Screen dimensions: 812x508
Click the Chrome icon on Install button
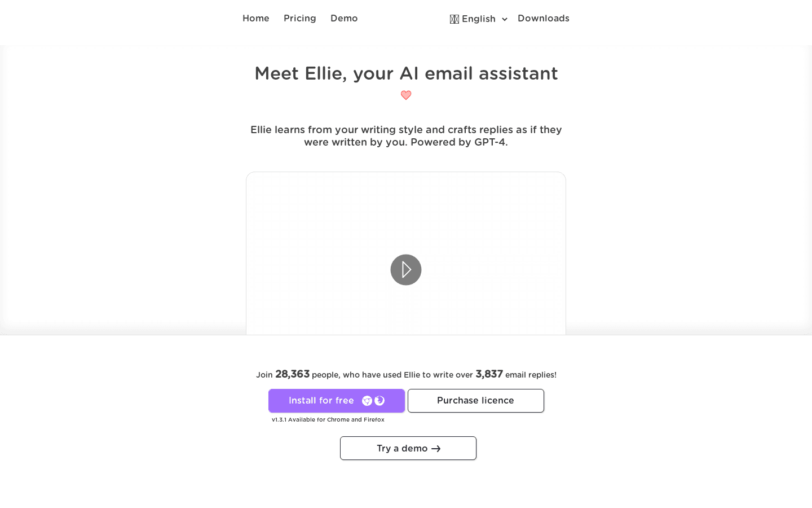[367, 401]
